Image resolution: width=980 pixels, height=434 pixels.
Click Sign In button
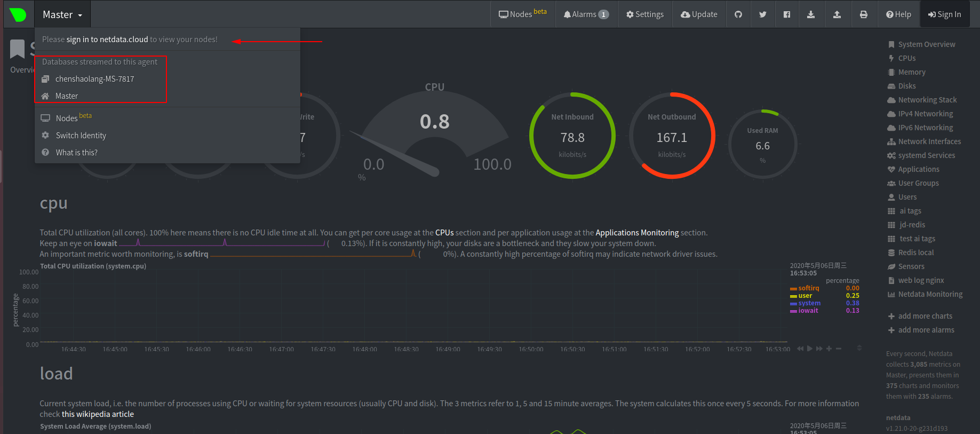click(x=945, y=14)
